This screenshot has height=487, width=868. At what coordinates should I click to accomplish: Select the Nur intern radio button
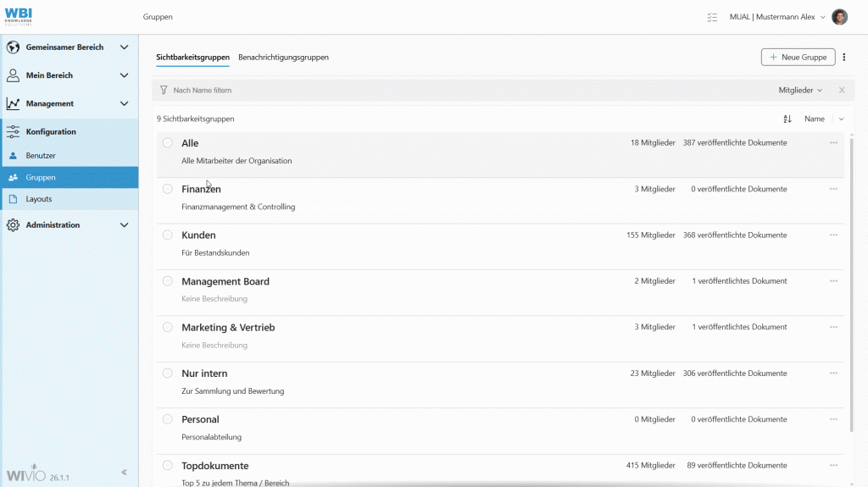tap(168, 373)
